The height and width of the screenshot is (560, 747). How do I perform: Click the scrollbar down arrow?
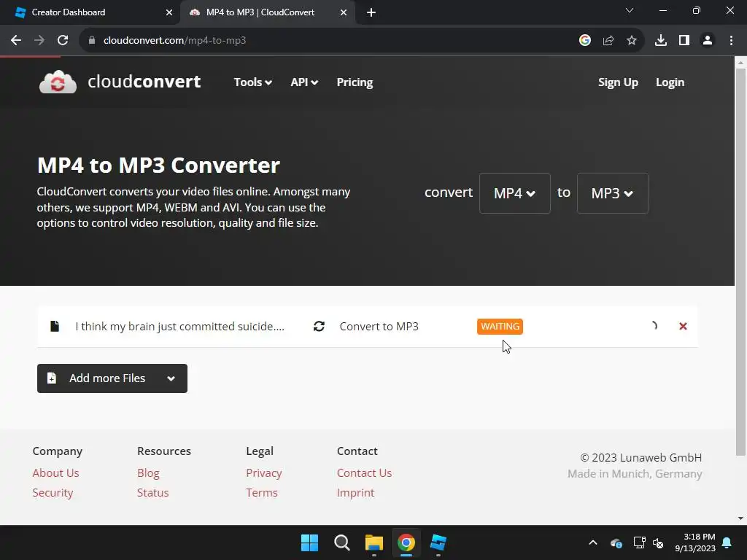pyautogui.click(x=740, y=518)
